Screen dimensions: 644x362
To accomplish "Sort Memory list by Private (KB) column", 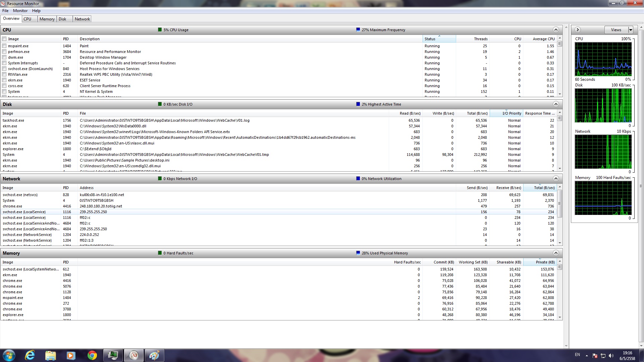I will click(x=540, y=262).
